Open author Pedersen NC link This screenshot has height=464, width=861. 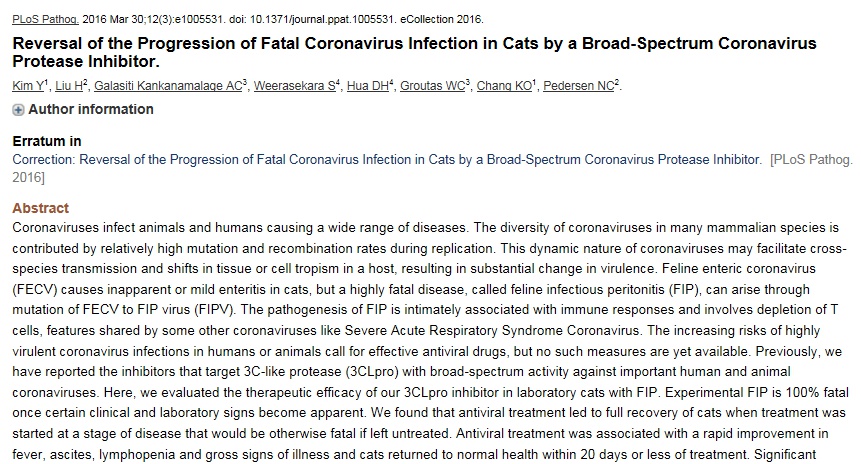click(578, 86)
